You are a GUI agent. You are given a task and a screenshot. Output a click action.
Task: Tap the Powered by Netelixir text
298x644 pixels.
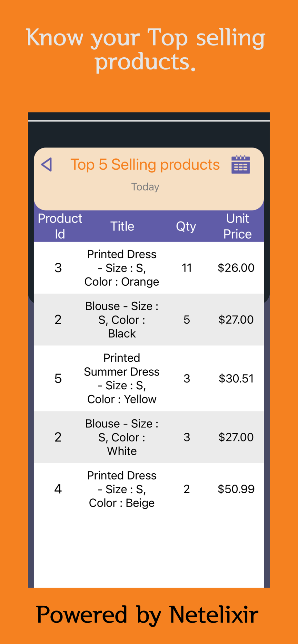click(147, 615)
